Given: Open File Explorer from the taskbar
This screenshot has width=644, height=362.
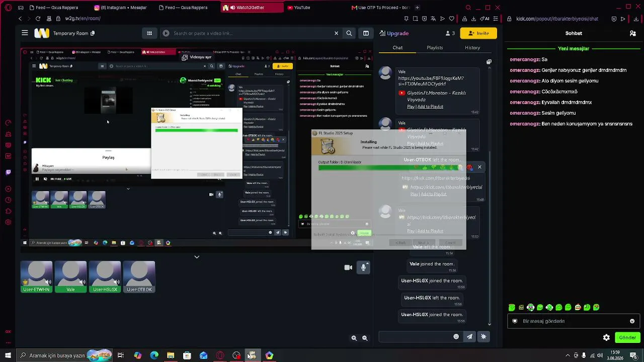Looking at the screenshot, I should click(171, 355).
